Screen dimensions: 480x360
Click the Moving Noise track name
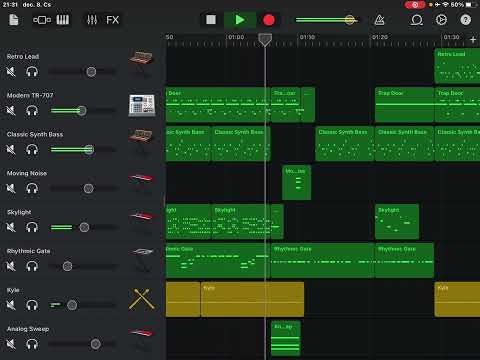pos(27,173)
